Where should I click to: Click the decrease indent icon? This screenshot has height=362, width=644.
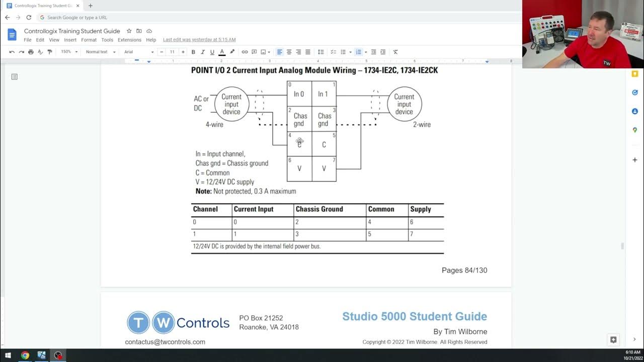[x=373, y=52]
